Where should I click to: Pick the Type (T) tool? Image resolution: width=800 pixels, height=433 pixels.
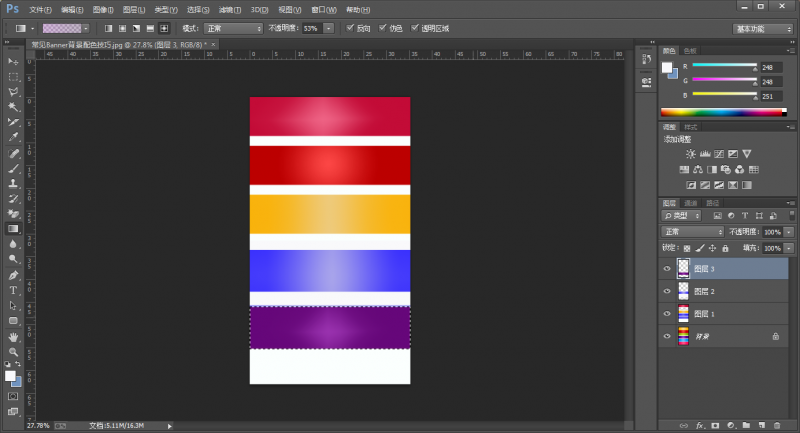point(14,290)
